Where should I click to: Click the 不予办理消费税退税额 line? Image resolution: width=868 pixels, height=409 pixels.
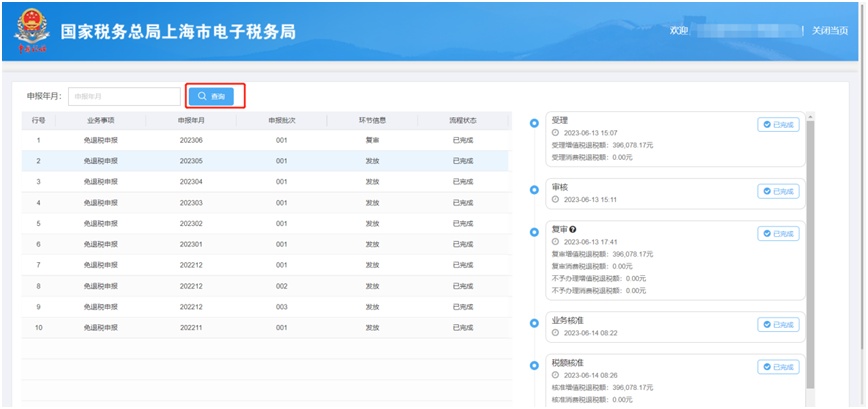pyautogui.click(x=599, y=291)
